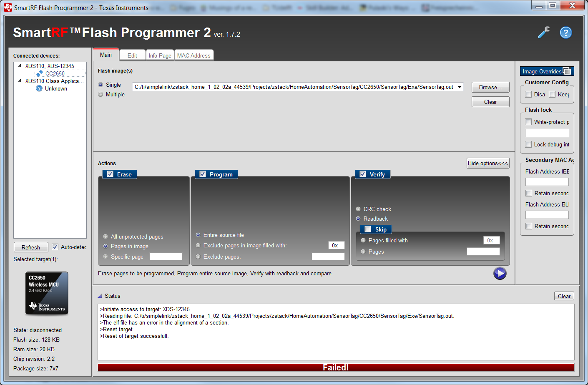This screenshot has height=385, width=588.
Task: Open the Info Page tab
Action: tap(160, 55)
